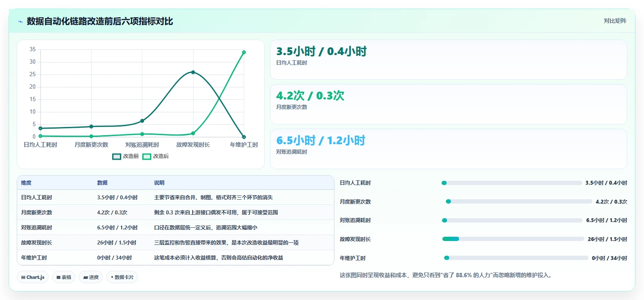This screenshot has width=644, height=300.
Task: Click the 日均人工耗时 x-axis label on chart
Action: pyautogui.click(x=40, y=145)
